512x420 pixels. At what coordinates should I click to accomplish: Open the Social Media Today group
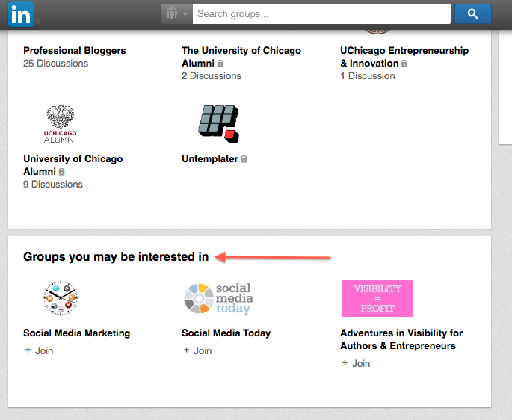(226, 333)
